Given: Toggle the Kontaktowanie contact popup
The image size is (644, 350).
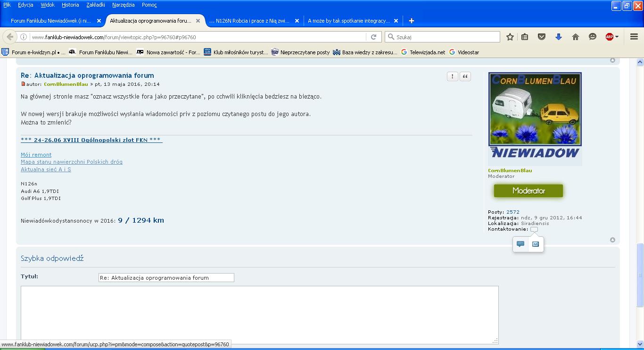Looking at the screenshot, I should pyautogui.click(x=534, y=229).
